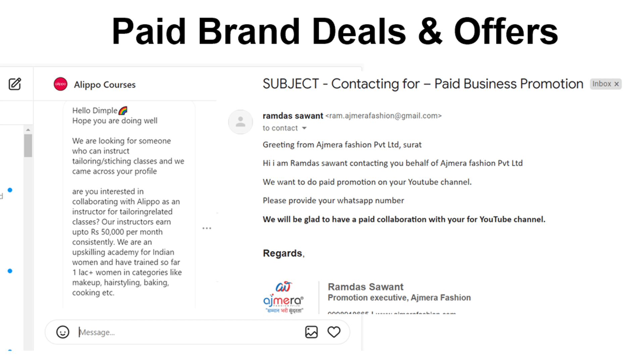Click the chat list scrollbar thumb
Image resolution: width=644 pixels, height=362 pixels.
click(x=28, y=145)
